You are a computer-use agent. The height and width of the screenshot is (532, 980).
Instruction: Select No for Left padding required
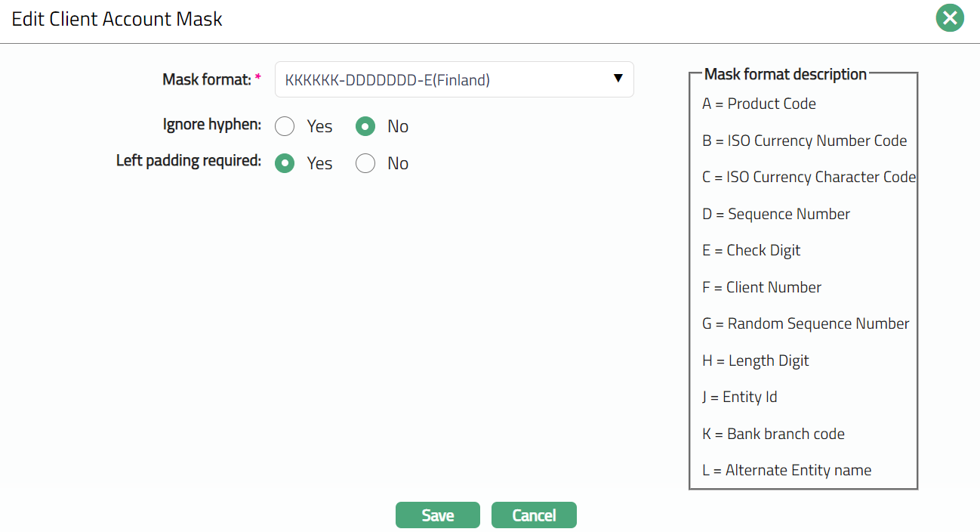coord(365,163)
